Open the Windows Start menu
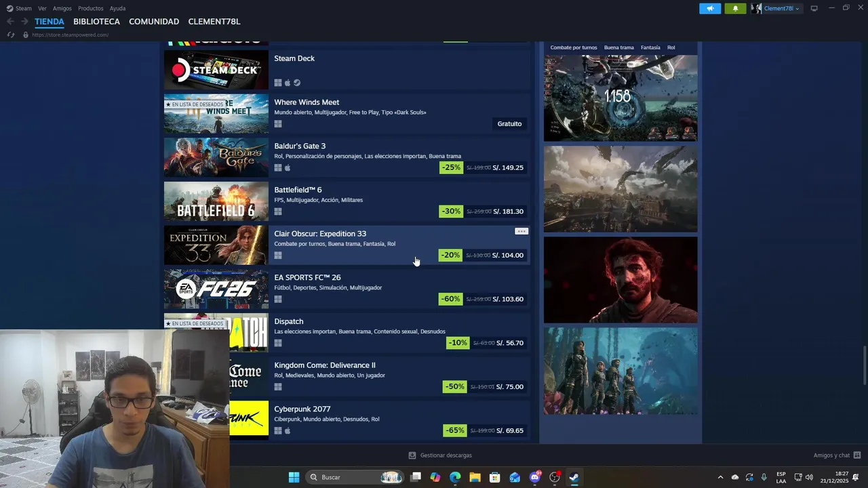The image size is (868, 488). coord(294,477)
